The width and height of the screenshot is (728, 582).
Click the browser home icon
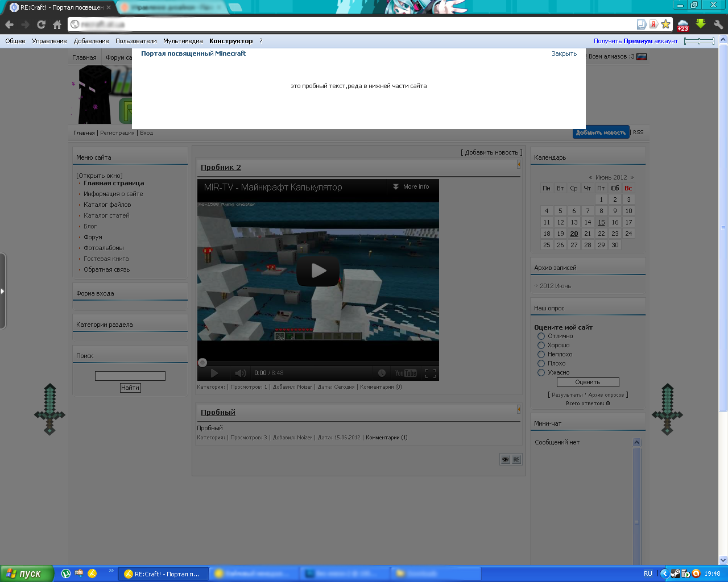(x=57, y=24)
